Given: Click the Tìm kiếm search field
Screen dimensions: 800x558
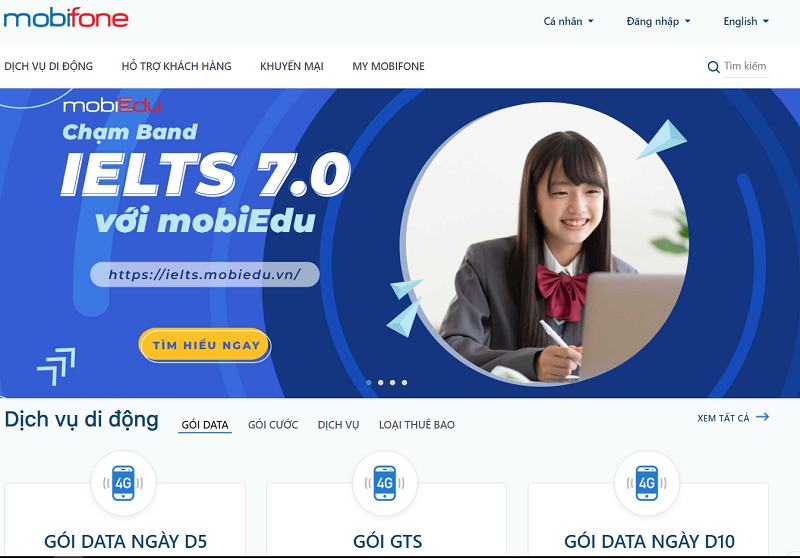Looking at the screenshot, I should pyautogui.click(x=746, y=66).
